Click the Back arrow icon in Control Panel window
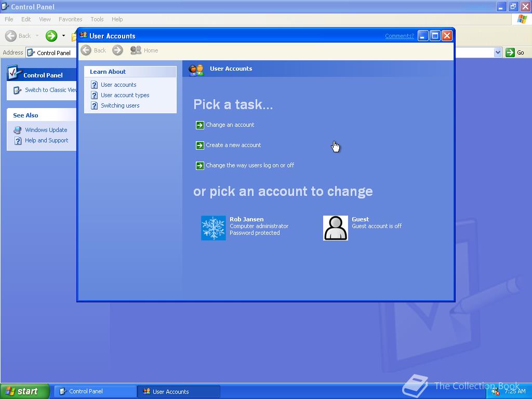This screenshot has height=399, width=532. coord(11,36)
